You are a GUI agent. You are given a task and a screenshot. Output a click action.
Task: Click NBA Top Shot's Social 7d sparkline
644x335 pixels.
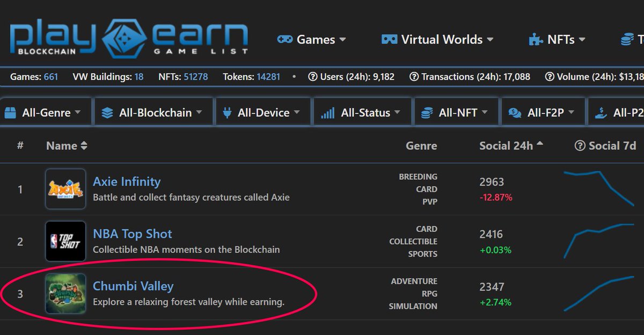coord(598,241)
